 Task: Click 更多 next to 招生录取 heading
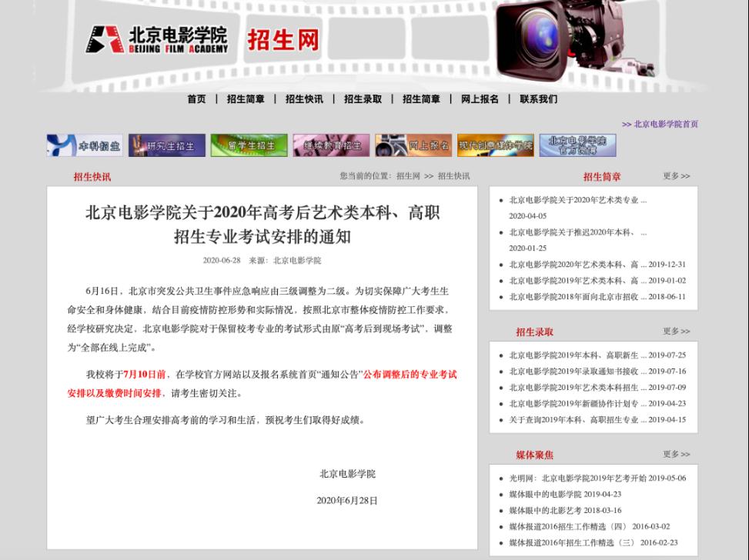[677, 332]
